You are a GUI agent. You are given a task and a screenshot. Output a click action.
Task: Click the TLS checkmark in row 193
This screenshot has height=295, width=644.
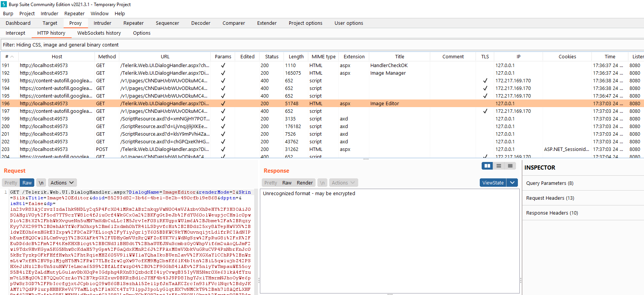pos(485,81)
